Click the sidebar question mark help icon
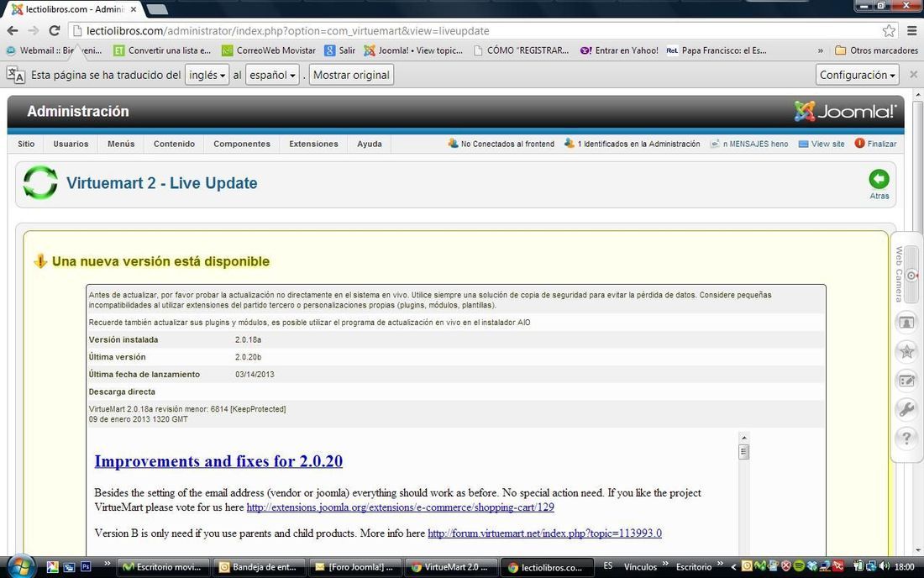 [x=906, y=437]
